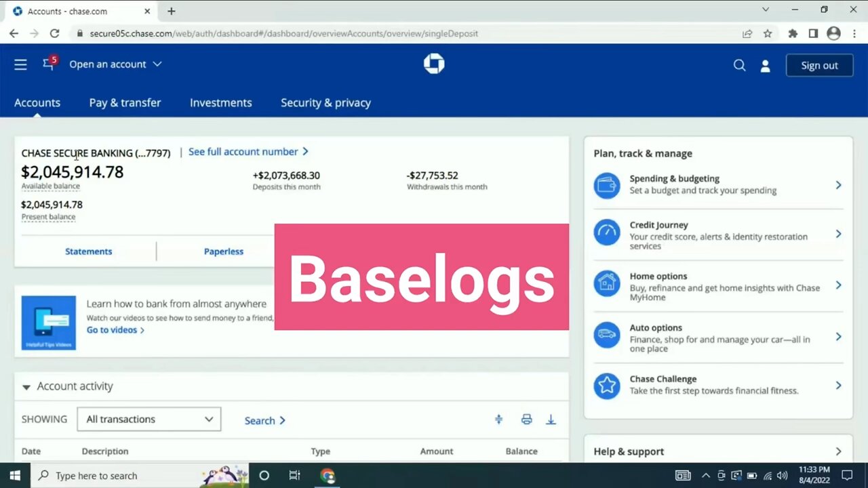Click See full account number link
Screen dimensions: 868x488
coord(248,152)
